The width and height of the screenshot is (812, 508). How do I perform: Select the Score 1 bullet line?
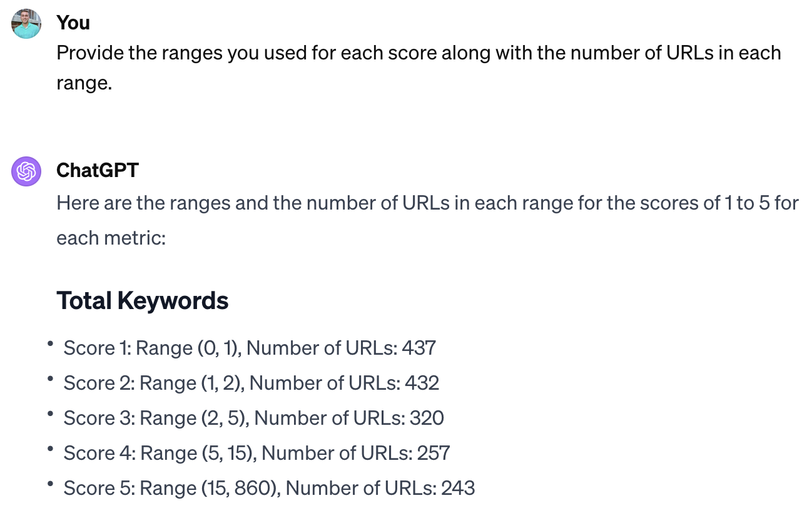249,348
